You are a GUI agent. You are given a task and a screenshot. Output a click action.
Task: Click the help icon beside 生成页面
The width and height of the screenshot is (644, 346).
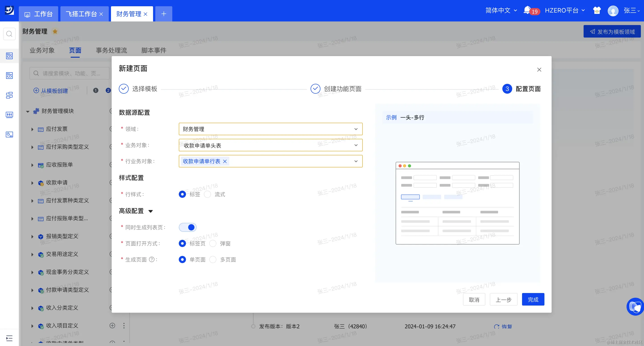(151, 260)
